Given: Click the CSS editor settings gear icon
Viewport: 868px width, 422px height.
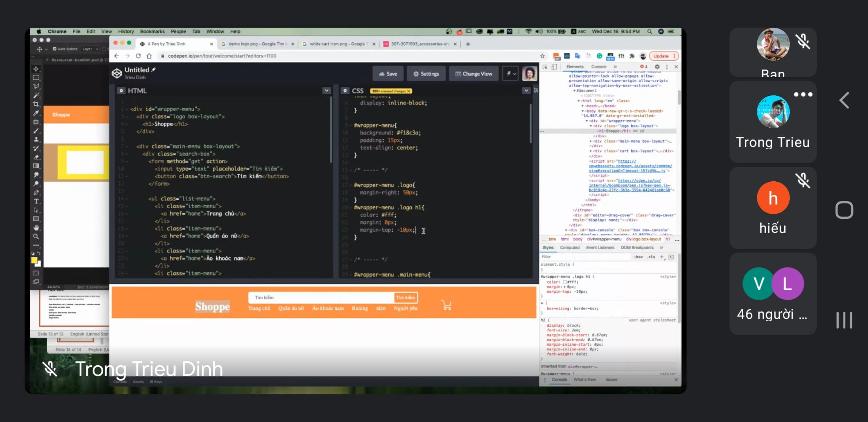Looking at the screenshot, I should point(345,91).
